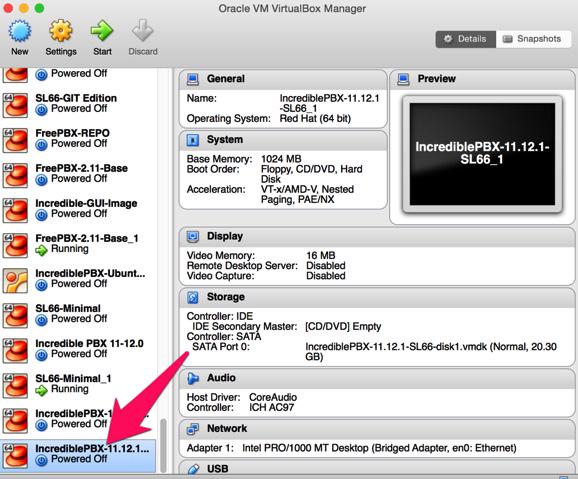
Task: Click the General section monitor icon
Action: pos(192,79)
